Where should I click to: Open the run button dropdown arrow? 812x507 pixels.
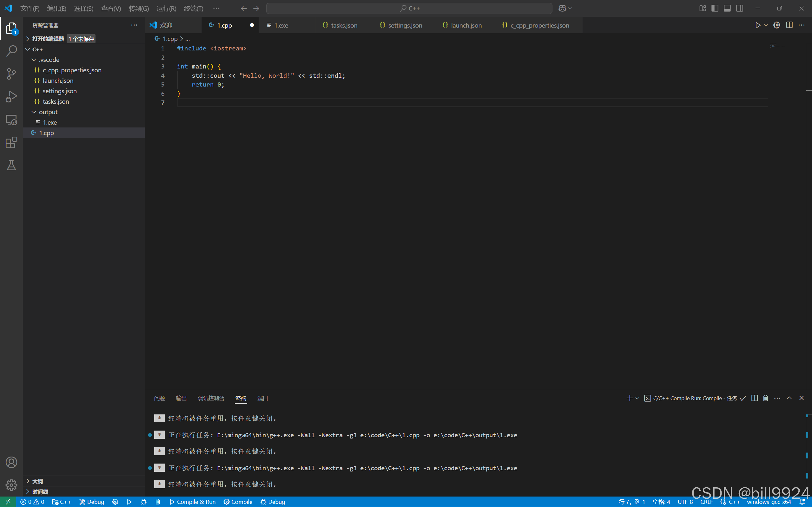[x=766, y=25]
